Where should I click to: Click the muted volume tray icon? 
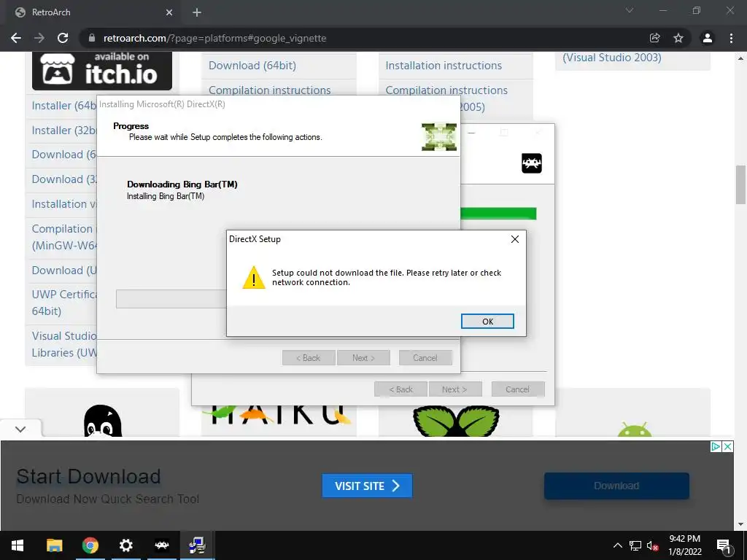[x=653, y=545]
